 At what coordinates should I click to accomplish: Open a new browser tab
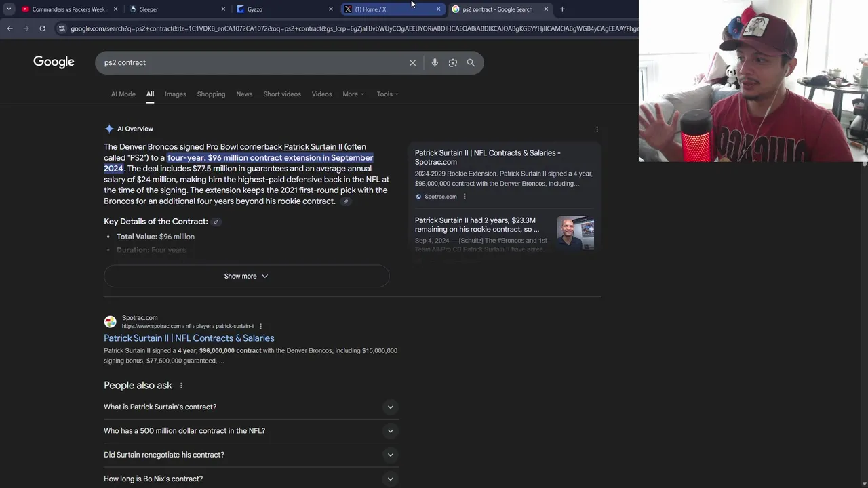coord(562,9)
